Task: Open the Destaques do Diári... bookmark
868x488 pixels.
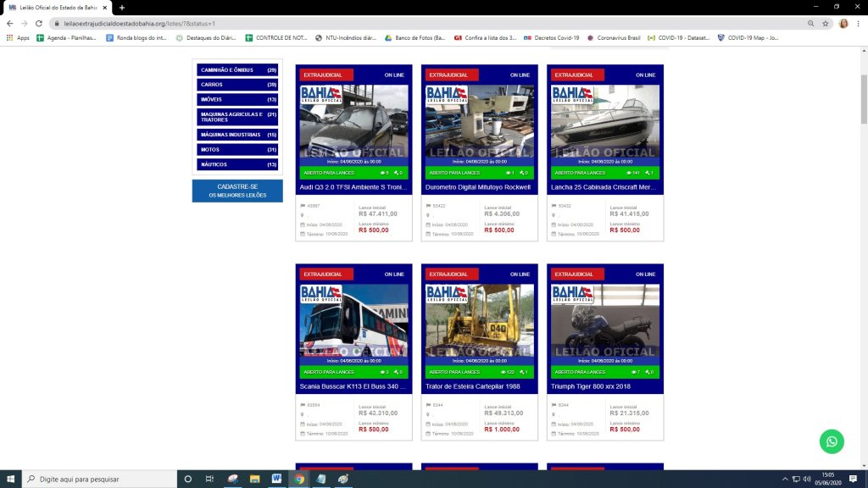Action: [x=205, y=37]
